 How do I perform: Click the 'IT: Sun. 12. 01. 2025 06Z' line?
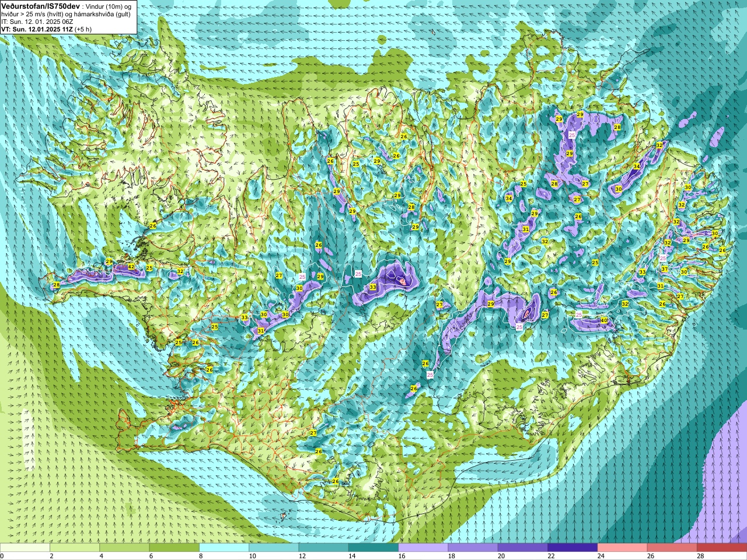[x=37, y=21]
